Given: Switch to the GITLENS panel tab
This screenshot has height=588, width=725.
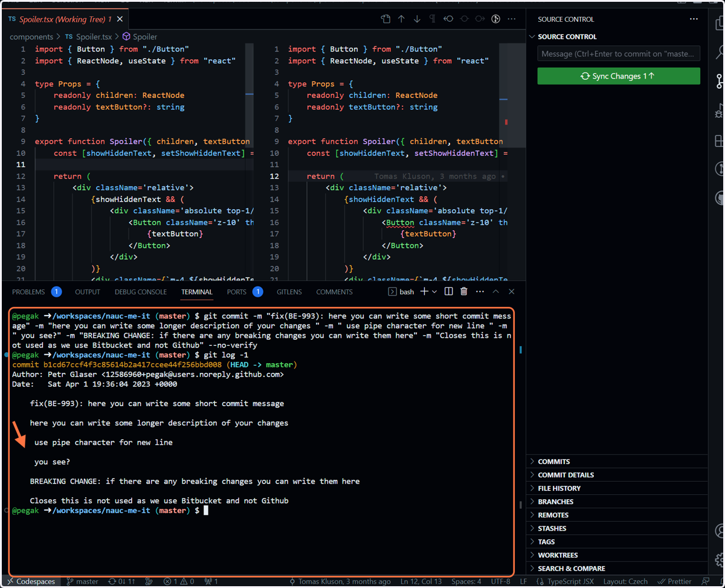Looking at the screenshot, I should pos(289,292).
